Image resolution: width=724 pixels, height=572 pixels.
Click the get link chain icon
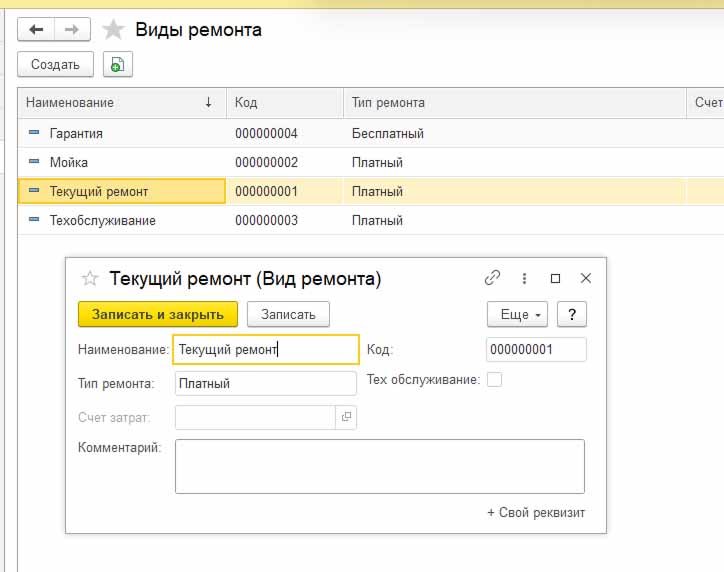pyautogui.click(x=492, y=279)
